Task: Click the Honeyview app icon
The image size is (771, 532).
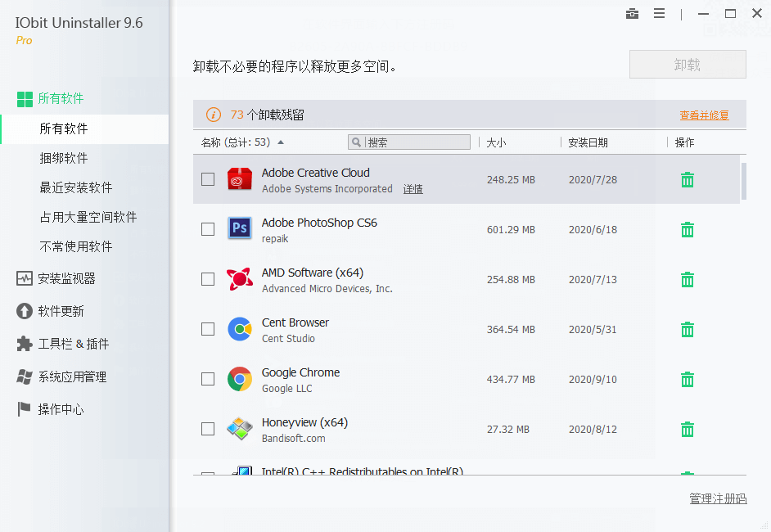Action: (x=240, y=429)
